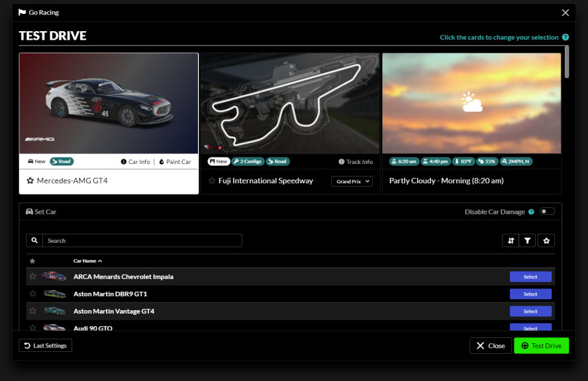
Task: Click the search magnifier icon
Action: tap(35, 240)
